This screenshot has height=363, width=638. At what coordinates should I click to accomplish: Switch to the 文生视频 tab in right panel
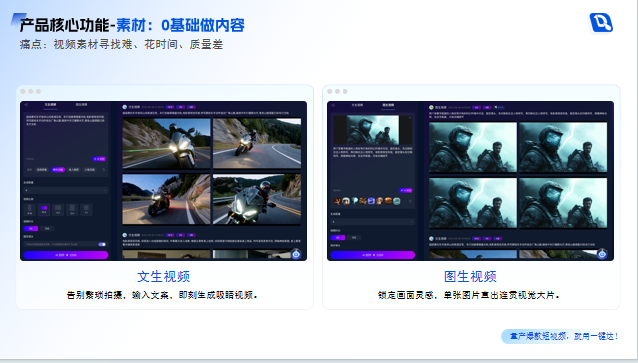pos(357,105)
